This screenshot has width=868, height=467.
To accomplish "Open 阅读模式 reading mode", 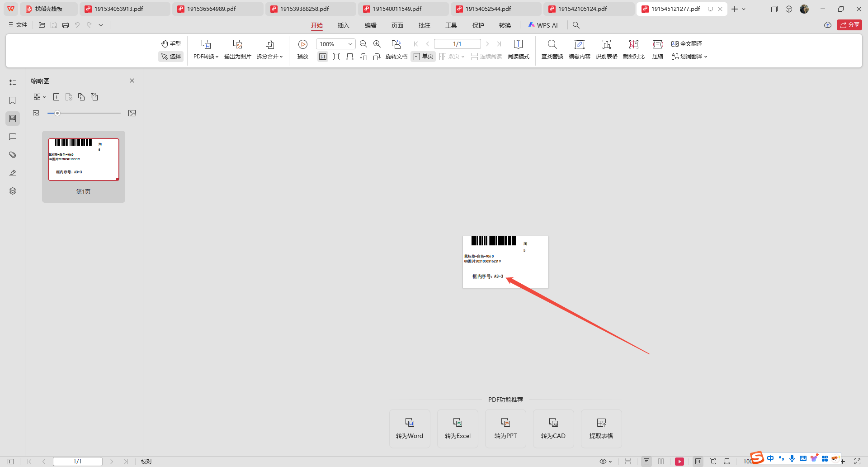I will pyautogui.click(x=518, y=50).
